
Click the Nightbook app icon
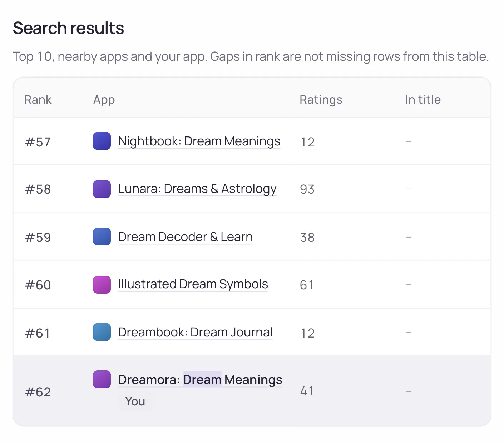coord(102,141)
